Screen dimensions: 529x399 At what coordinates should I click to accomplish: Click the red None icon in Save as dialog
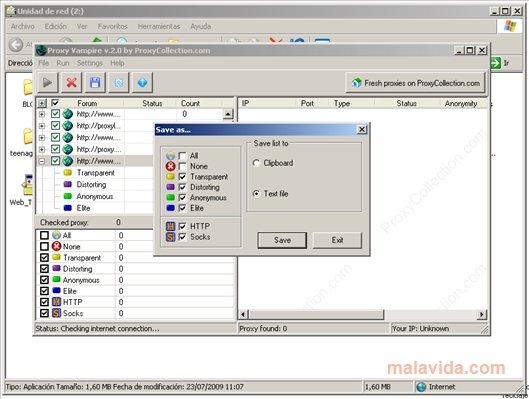[171, 166]
